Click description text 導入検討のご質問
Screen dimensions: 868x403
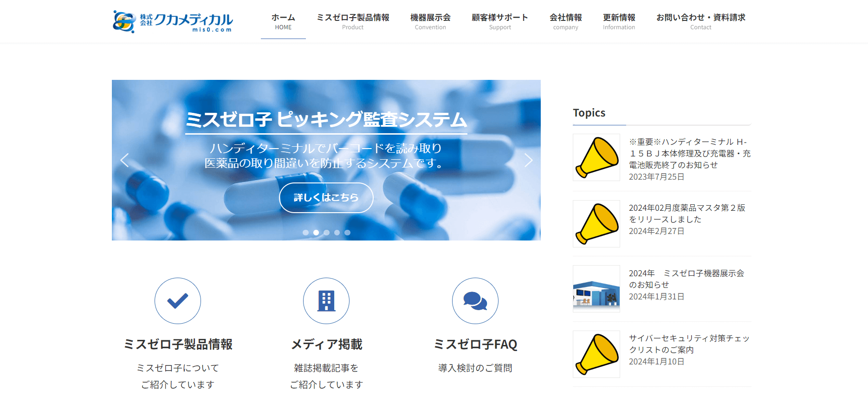[x=475, y=368]
